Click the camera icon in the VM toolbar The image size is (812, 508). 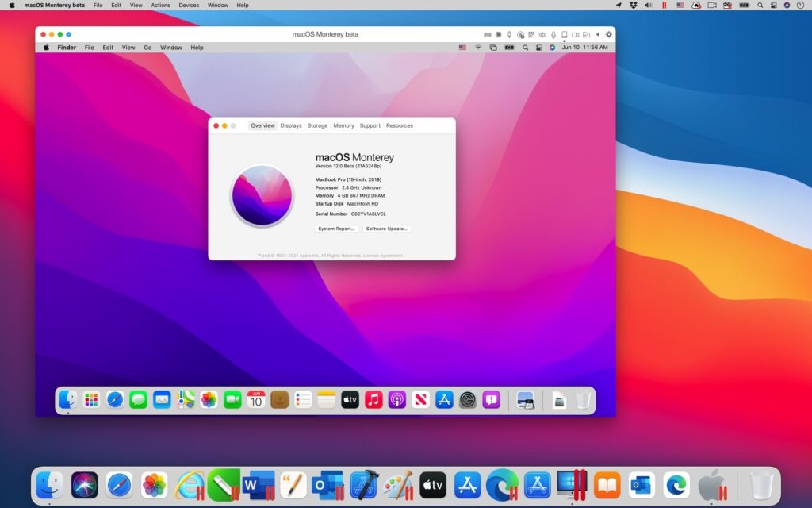[x=576, y=34]
